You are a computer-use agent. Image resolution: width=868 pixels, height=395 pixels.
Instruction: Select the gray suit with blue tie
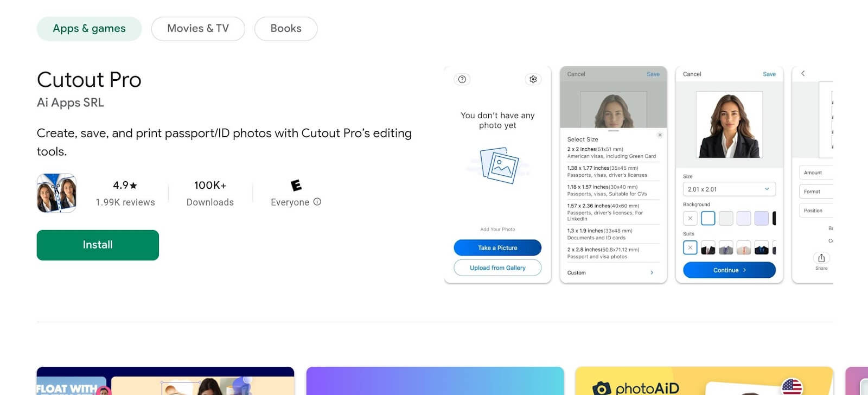click(x=726, y=248)
